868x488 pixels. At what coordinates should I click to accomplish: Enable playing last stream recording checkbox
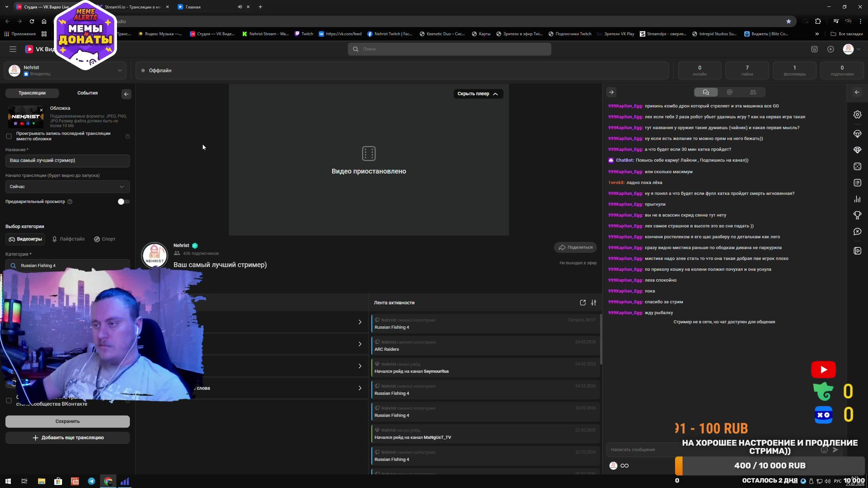point(9,136)
